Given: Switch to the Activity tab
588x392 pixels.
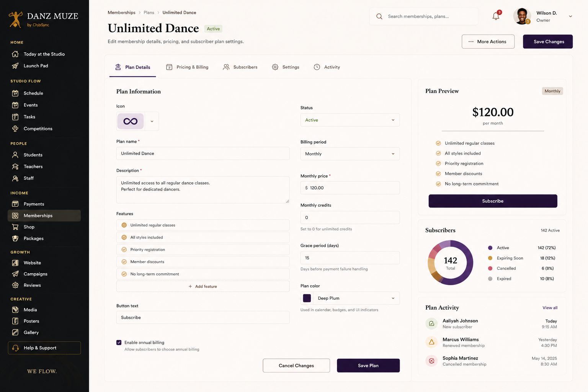Looking at the screenshot, I should (x=327, y=67).
